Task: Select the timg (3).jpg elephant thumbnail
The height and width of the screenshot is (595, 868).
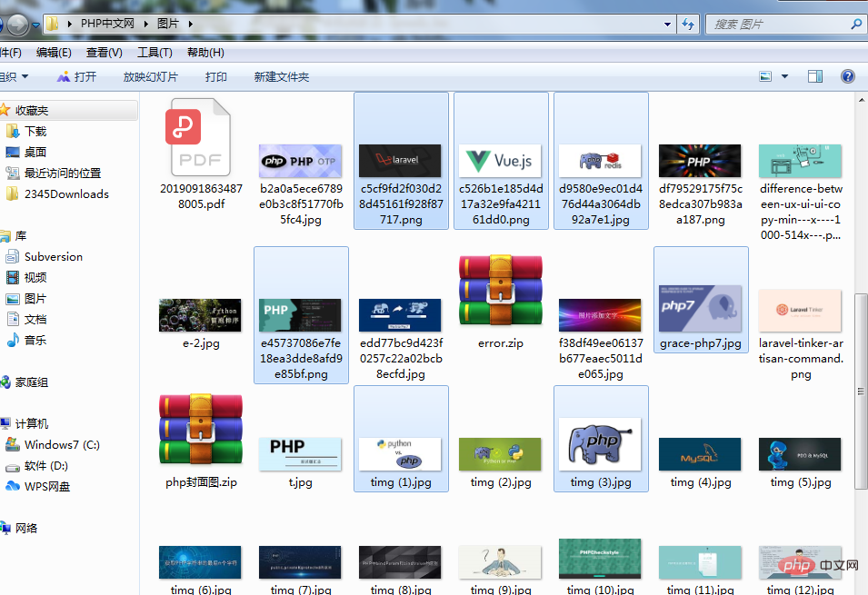Action: (601, 444)
